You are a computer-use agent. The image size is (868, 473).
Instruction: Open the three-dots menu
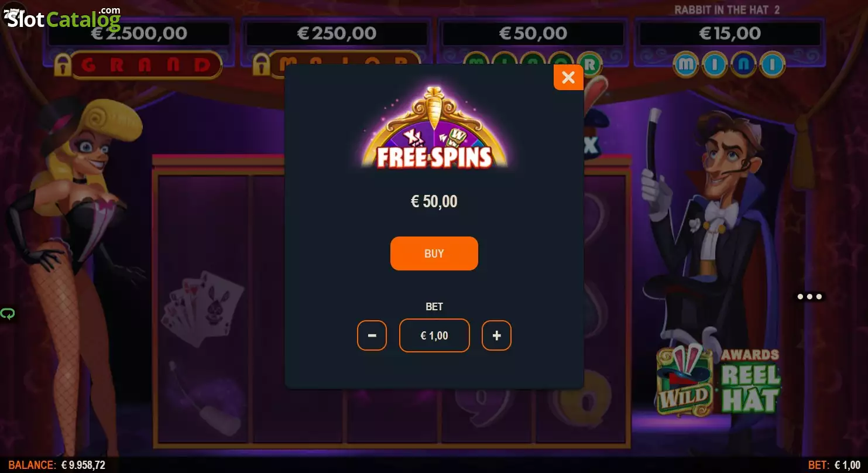[809, 297]
